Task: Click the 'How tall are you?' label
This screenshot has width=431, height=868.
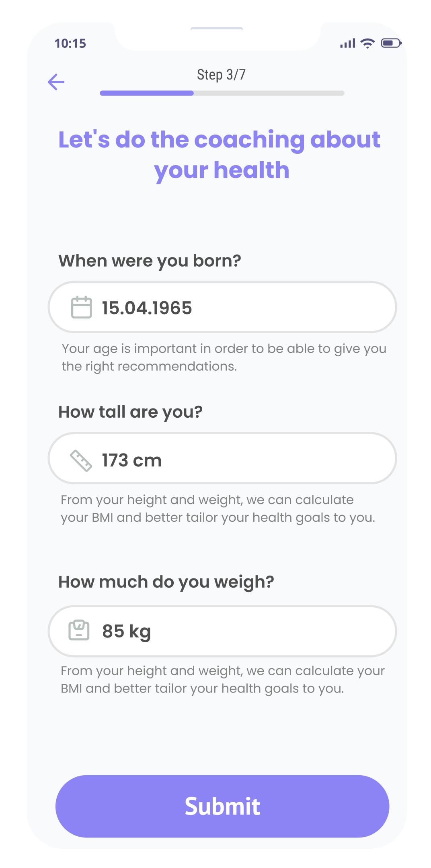Action: [x=130, y=412]
